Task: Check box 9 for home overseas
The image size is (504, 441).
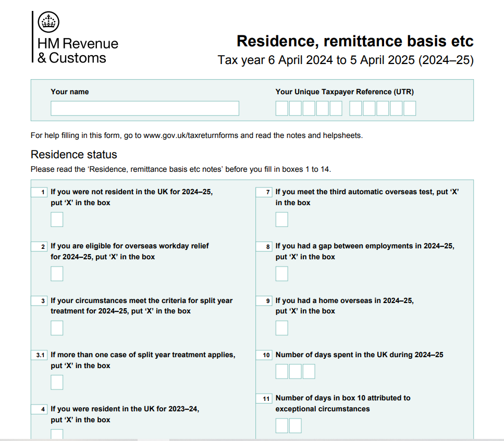Action: click(281, 328)
